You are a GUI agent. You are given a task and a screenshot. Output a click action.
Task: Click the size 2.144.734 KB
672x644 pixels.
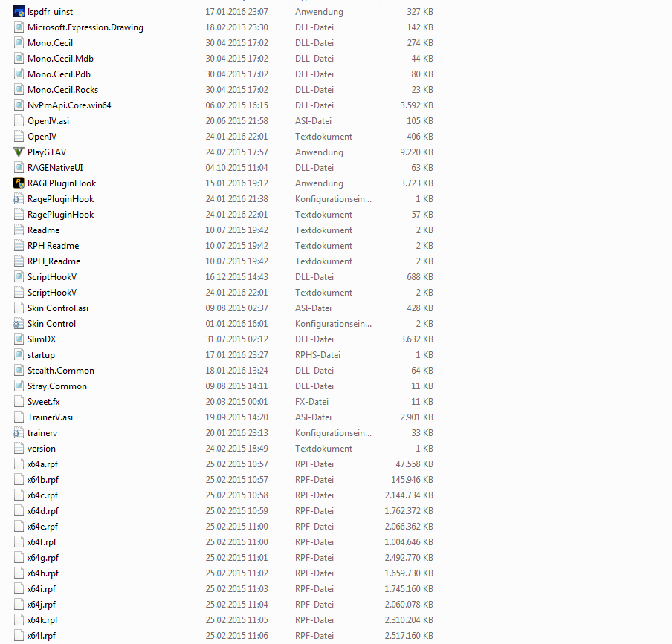[x=409, y=495]
